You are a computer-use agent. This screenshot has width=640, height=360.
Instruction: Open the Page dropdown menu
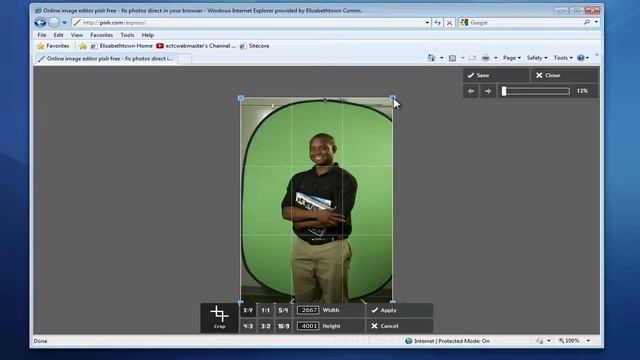[511, 58]
